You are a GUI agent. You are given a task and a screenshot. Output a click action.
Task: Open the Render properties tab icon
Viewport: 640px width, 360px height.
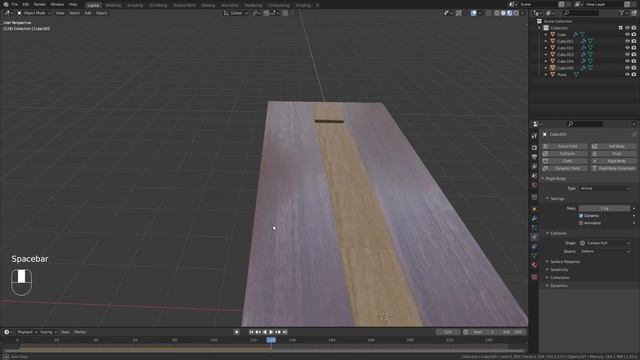tap(534, 148)
